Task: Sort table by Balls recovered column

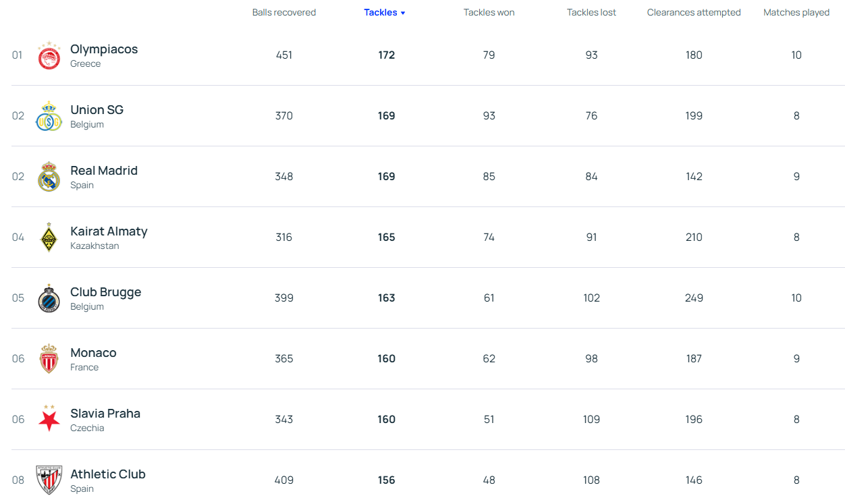Action: click(283, 13)
